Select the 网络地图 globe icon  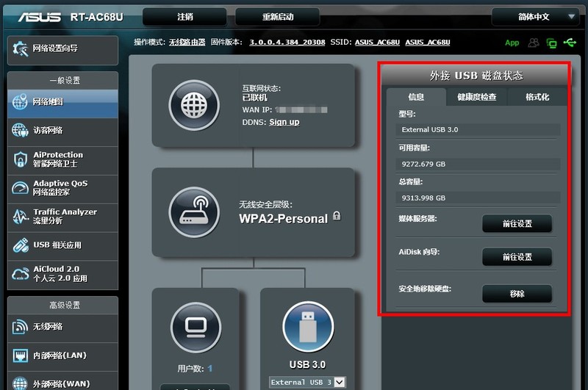coord(20,101)
